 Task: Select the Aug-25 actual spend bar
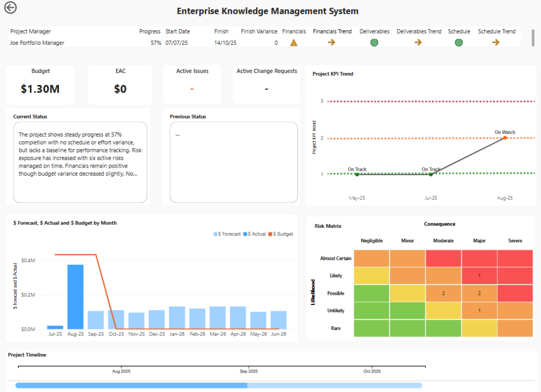pyautogui.click(x=75, y=296)
